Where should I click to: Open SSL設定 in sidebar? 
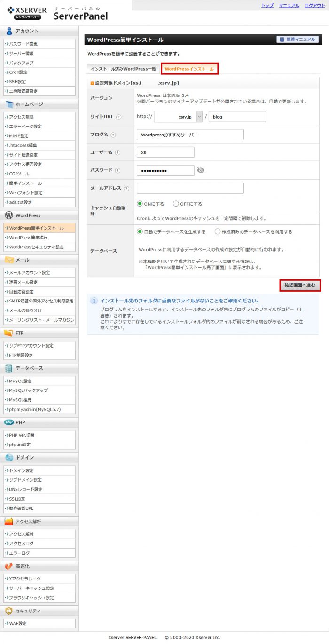39,498
